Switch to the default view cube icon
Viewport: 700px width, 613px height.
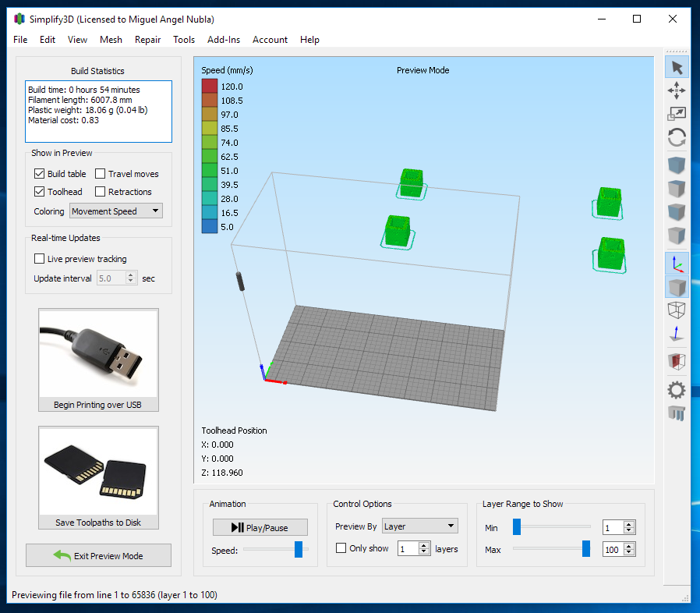pyautogui.click(x=677, y=165)
